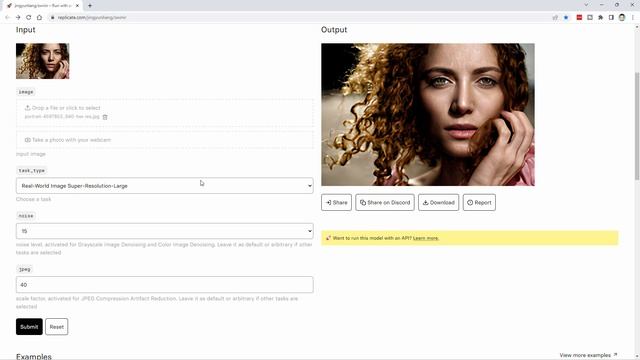Click the browser back arrow
The width and height of the screenshot is (640, 360).
click(x=7, y=18)
